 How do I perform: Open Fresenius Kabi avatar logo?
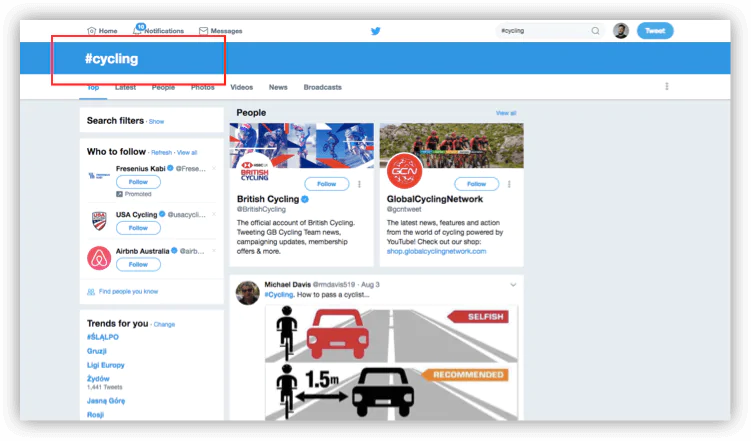pyautogui.click(x=99, y=176)
